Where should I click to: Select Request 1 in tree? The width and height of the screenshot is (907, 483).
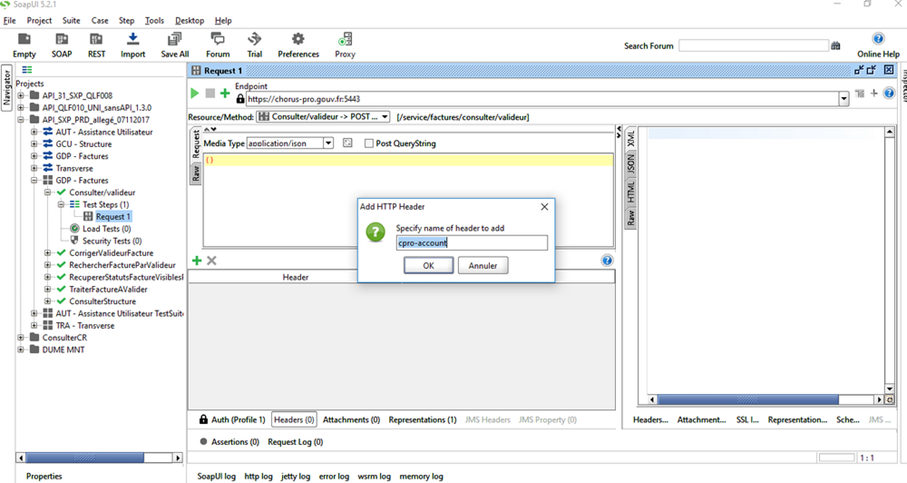pyautogui.click(x=113, y=216)
